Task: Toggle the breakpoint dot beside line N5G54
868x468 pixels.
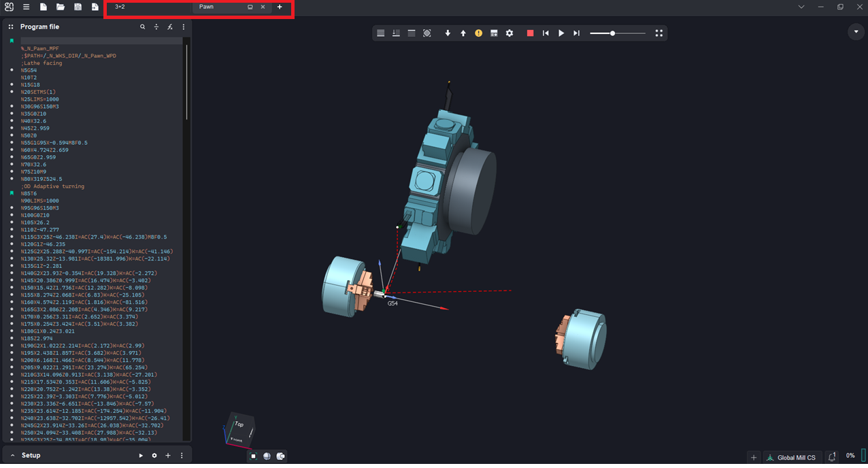Action: tap(12, 70)
